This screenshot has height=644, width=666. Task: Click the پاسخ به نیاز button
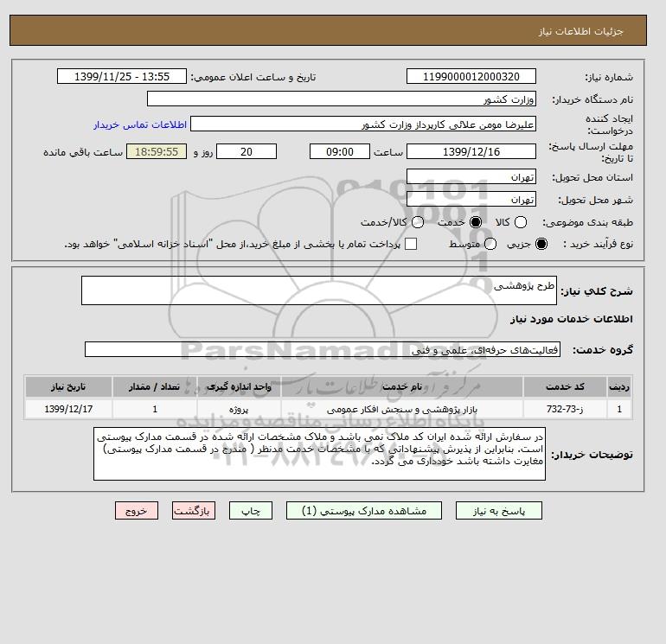click(499, 511)
